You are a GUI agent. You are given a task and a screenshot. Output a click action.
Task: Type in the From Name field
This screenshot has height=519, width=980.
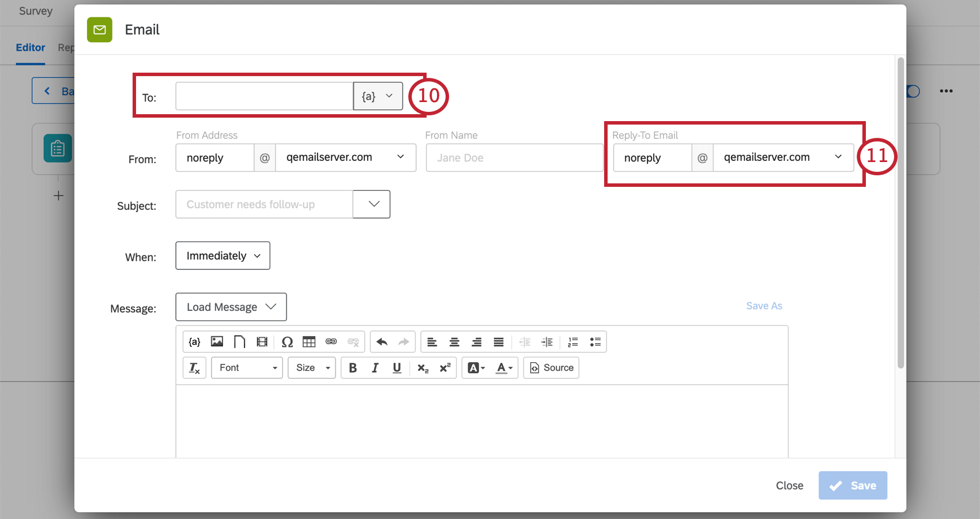[x=514, y=157]
